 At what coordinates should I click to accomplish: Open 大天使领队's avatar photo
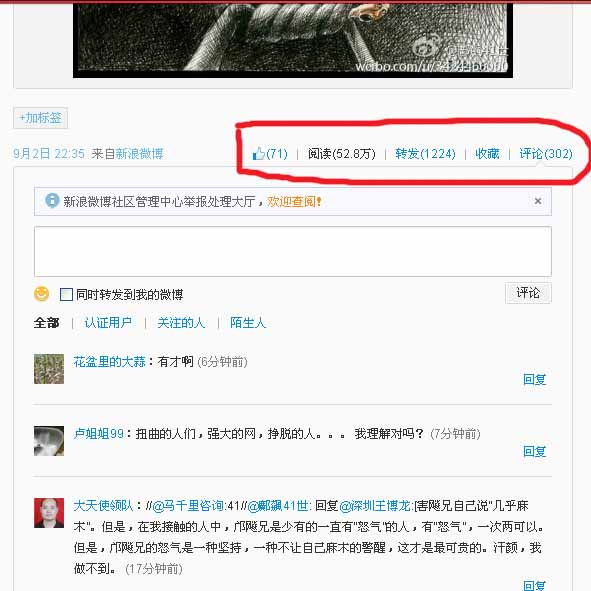(x=49, y=513)
